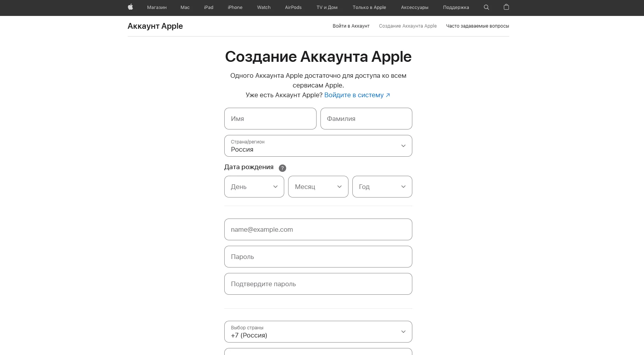Click the date of birth help icon
This screenshot has height=355, width=644.
pos(283,168)
